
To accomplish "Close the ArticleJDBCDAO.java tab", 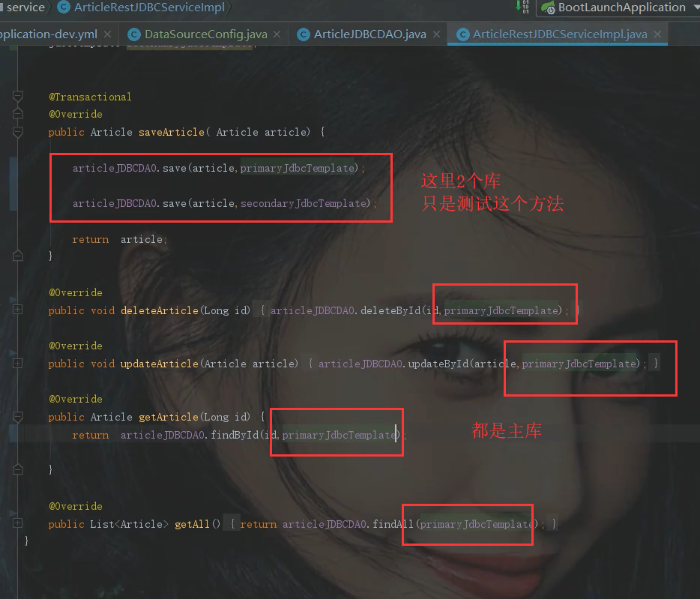I will coord(436,34).
